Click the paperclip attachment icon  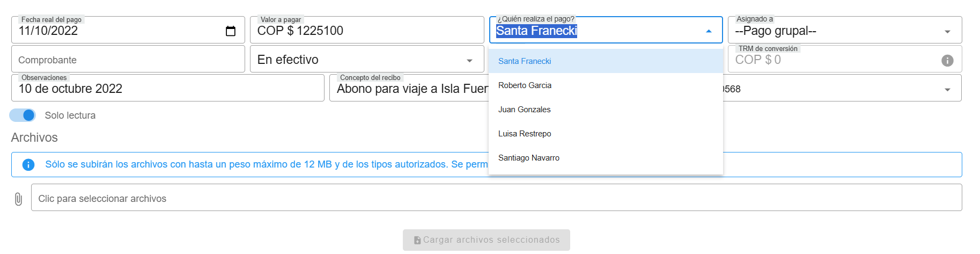[18, 199]
